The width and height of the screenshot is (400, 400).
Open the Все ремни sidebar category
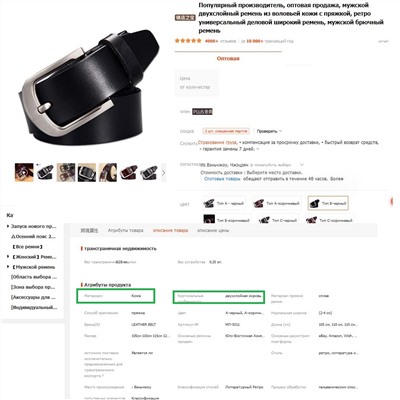tap(27, 247)
